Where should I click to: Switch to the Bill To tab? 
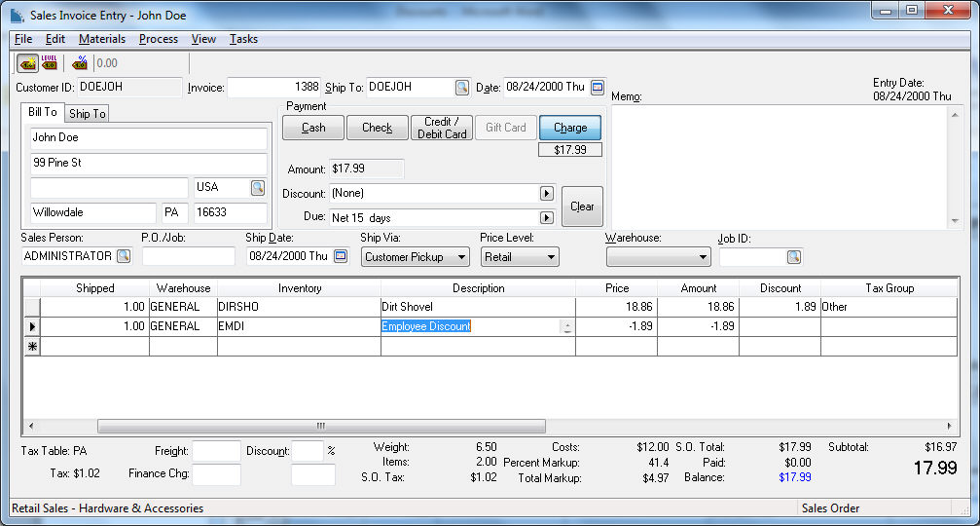click(43, 112)
